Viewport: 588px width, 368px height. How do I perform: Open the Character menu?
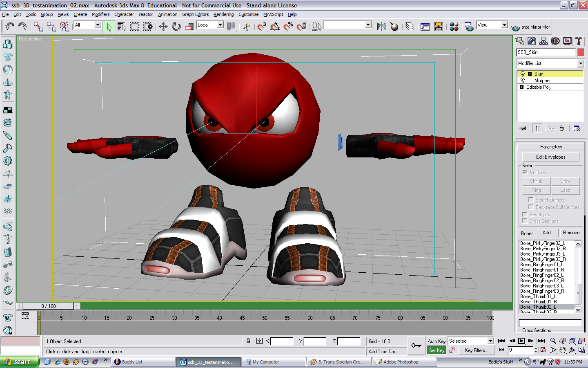click(124, 14)
